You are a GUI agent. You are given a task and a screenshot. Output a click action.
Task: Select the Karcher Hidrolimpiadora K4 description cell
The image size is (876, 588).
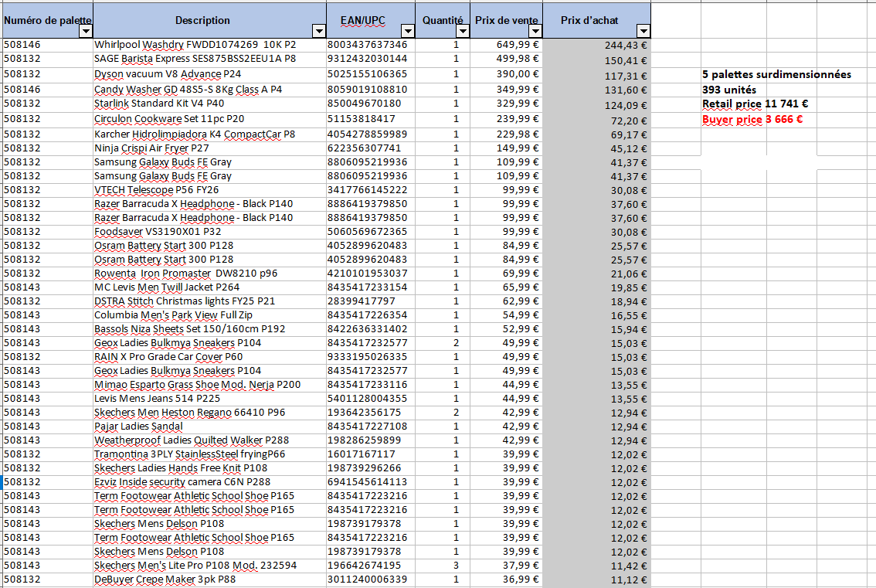pos(194,134)
